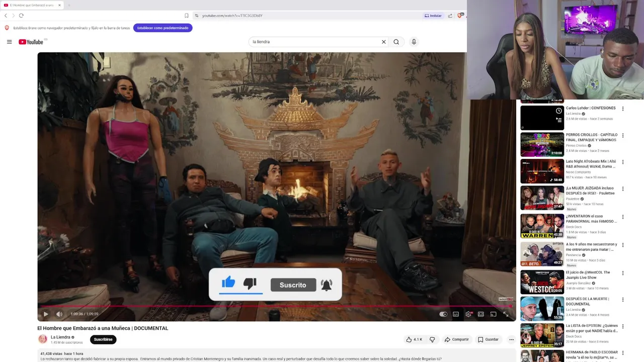
Task: Open A los 9 años me secuestraron video
Action: pyautogui.click(x=542, y=254)
